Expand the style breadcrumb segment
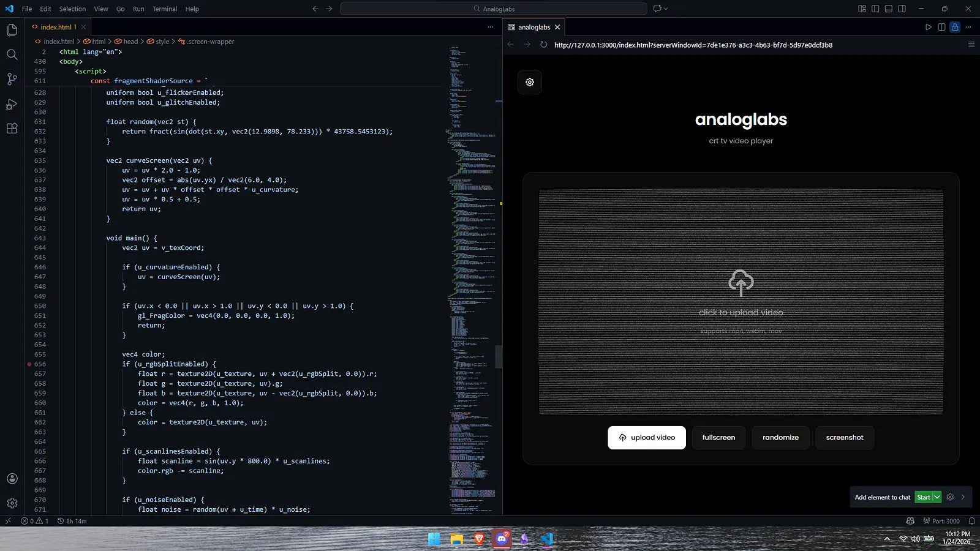980x551 pixels. [162, 42]
